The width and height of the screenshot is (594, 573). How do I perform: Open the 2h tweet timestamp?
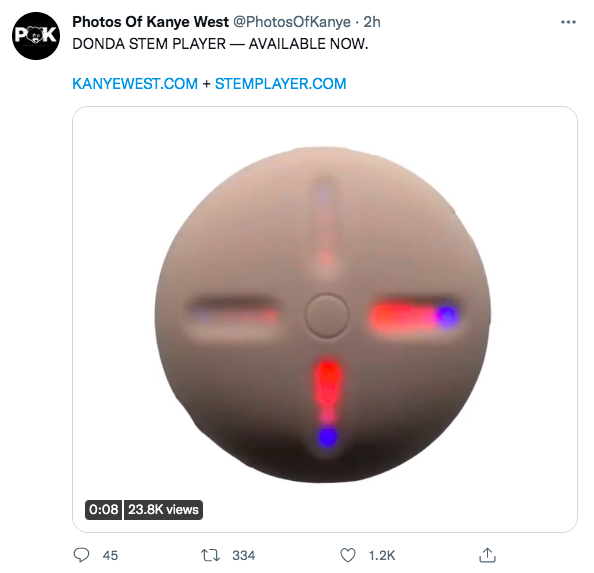[372, 22]
